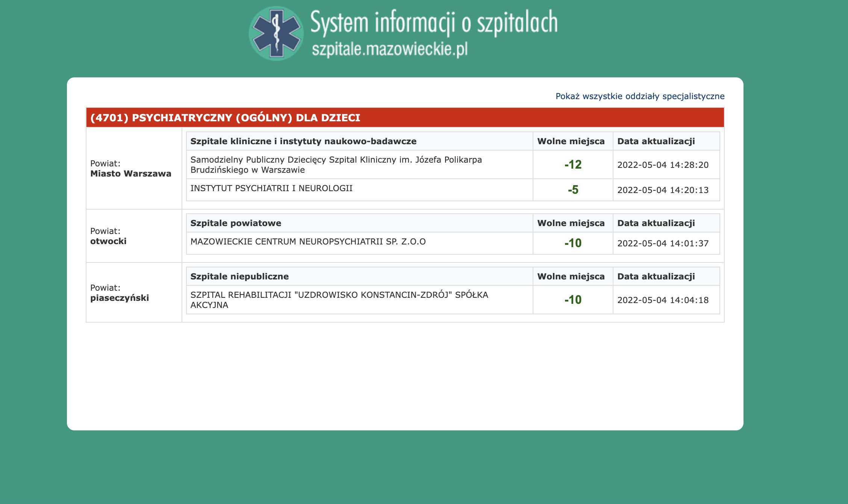848x504 pixels.
Task: Click the Wolne miejsca column header
Action: pyautogui.click(x=571, y=142)
